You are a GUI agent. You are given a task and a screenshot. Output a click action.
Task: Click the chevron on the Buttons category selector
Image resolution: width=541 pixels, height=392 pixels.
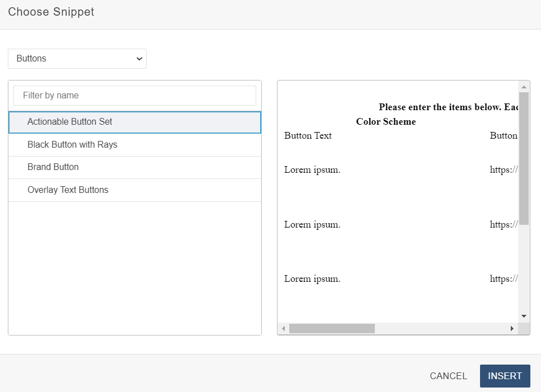(139, 59)
